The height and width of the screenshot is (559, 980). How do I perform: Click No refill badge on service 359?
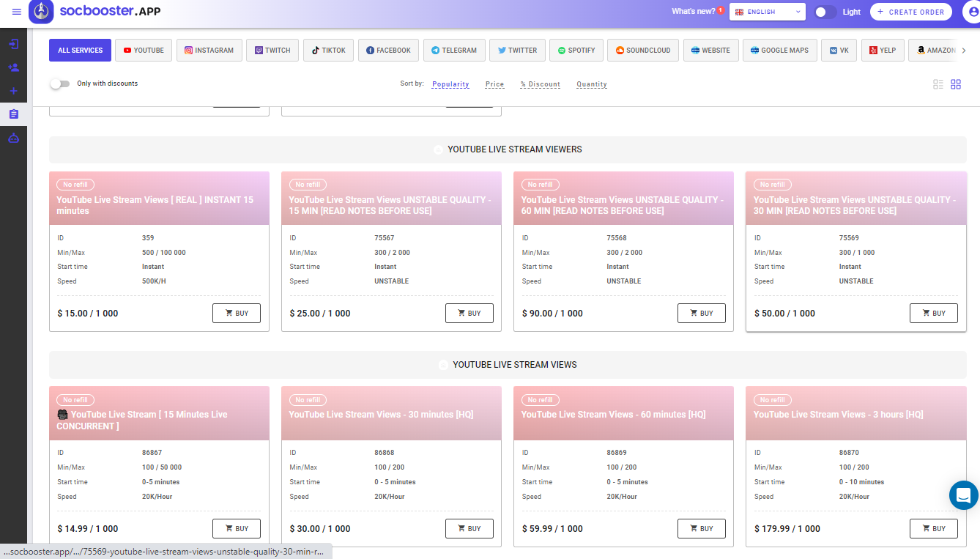(x=76, y=185)
